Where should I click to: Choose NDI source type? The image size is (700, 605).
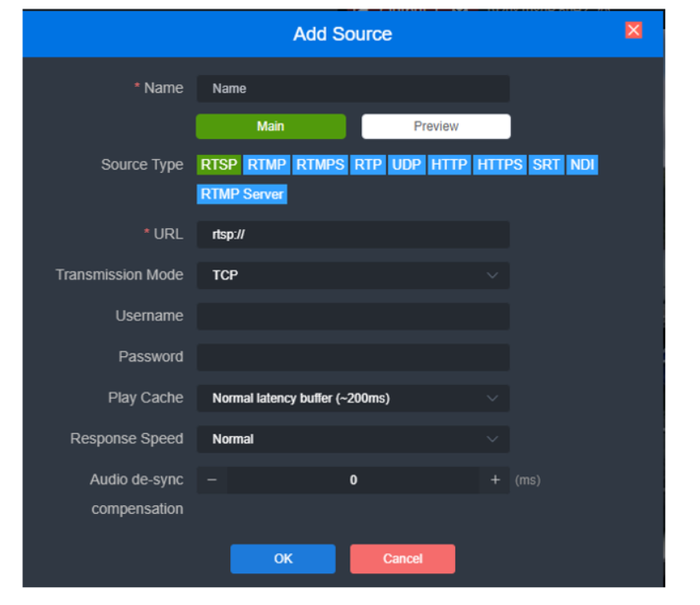click(582, 164)
